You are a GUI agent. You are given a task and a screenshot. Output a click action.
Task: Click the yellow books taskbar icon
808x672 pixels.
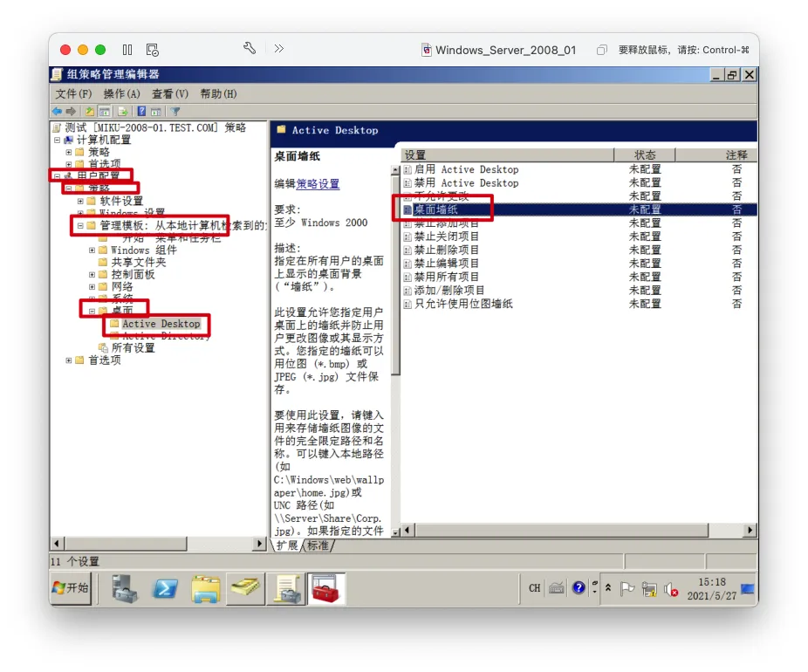pyautogui.click(x=246, y=587)
